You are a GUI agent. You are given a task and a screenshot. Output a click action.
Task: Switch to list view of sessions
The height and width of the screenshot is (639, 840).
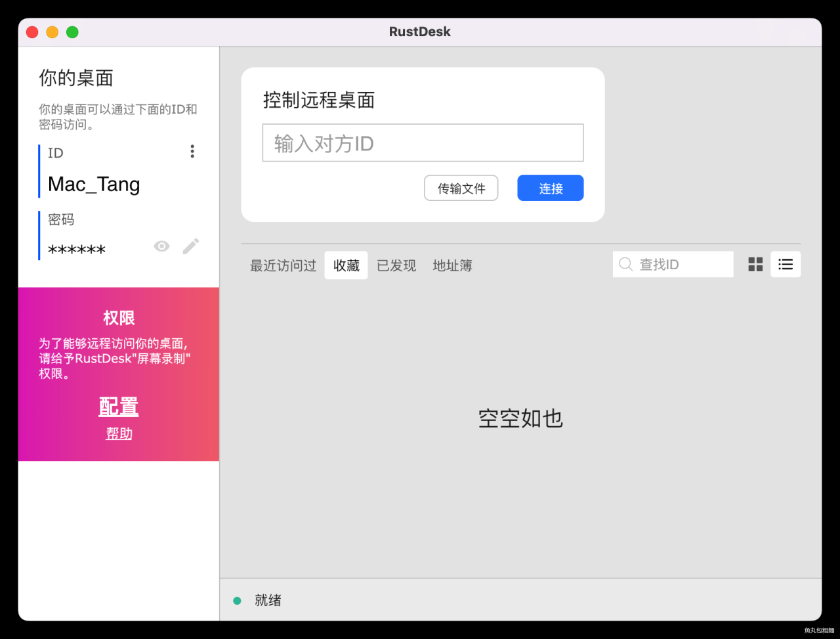click(x=786, y=264)
